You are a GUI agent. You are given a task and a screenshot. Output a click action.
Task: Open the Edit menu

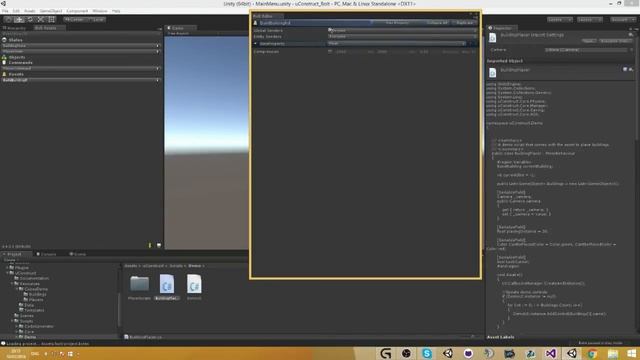pyautogui.click(x=16, y=11)
